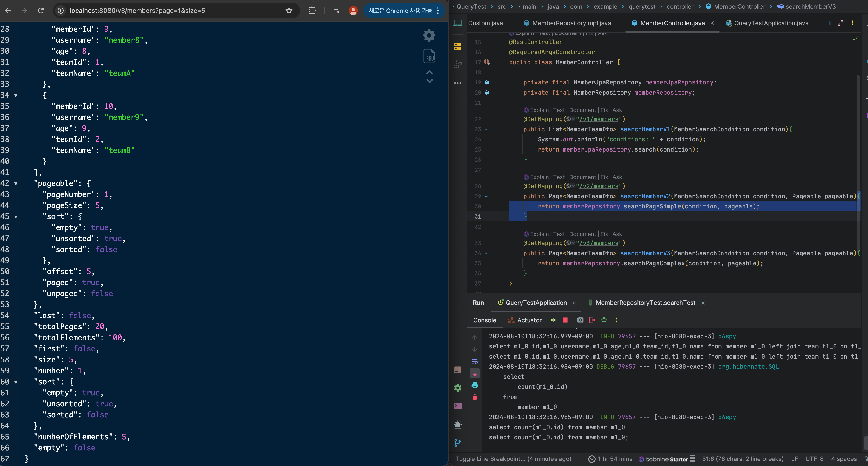868x466 pixels.
Task: Toggle RAW view of JSON response
Action: [429, 56]
